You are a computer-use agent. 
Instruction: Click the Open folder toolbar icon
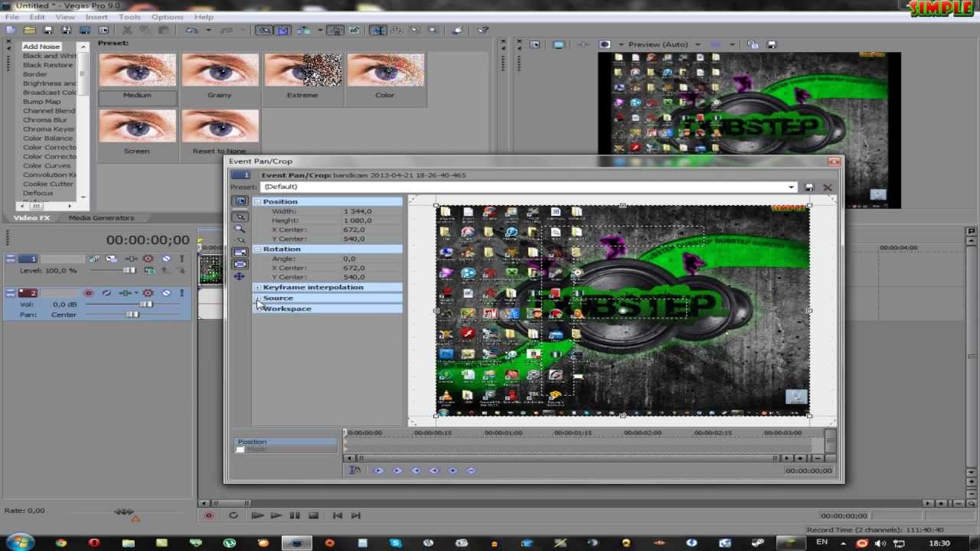click(29, 30)
